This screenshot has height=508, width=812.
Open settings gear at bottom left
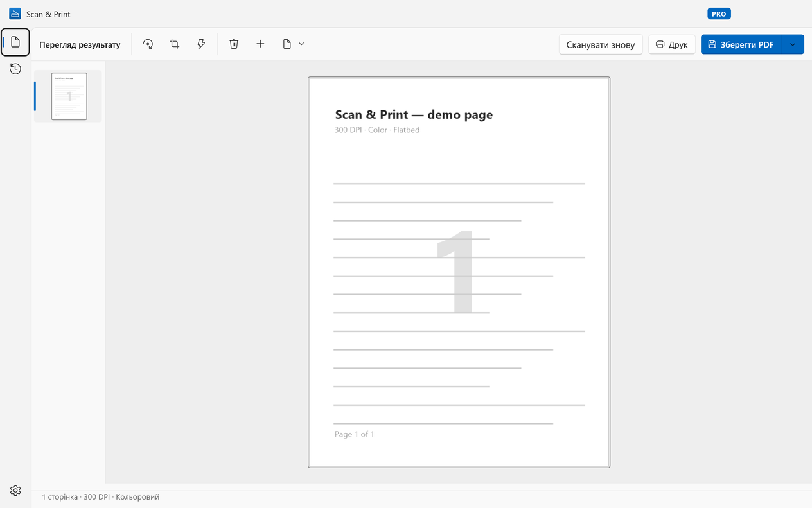(15, 491)
